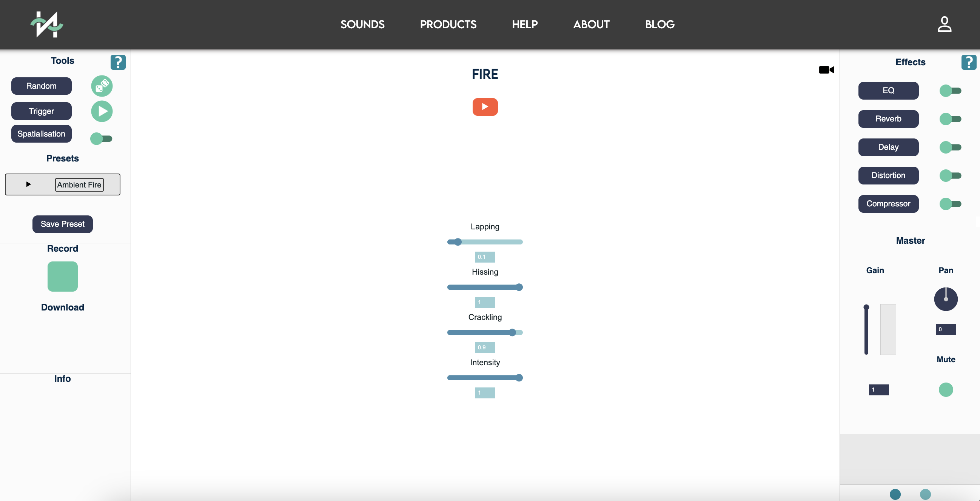Viewport: 980px width, 501px height.
Task: Click the Gain value input box
Action: 879,390
